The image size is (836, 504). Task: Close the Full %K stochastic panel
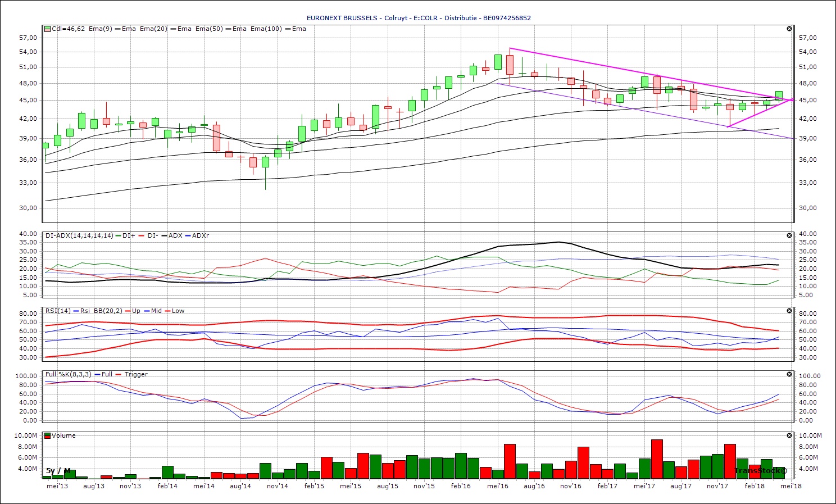click(x=789, y=374)
